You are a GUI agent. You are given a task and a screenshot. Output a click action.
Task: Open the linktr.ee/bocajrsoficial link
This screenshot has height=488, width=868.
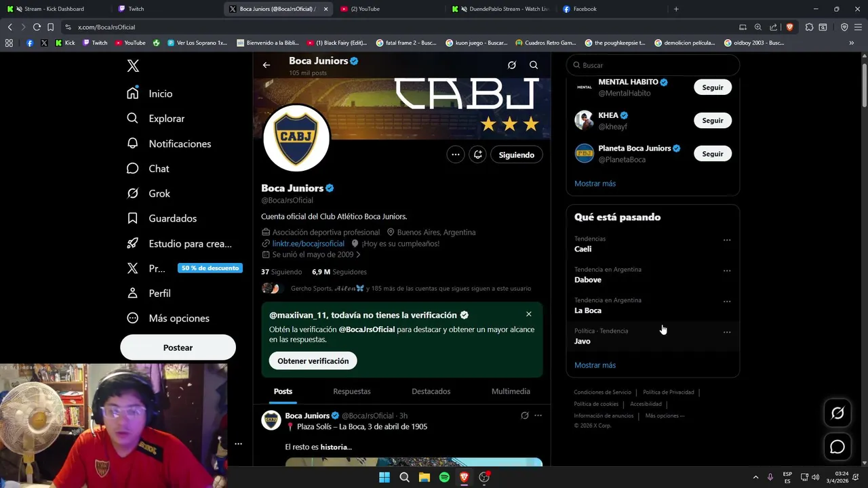click(x=309, y=243)
